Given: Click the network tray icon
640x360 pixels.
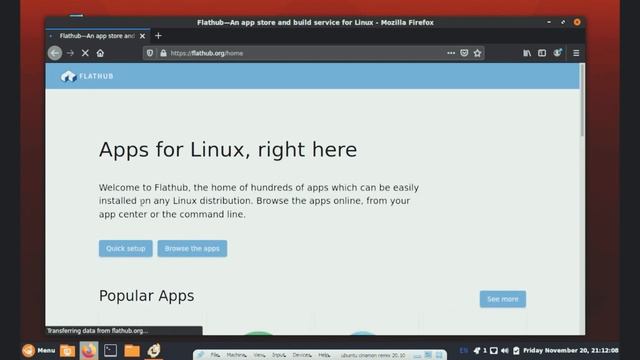Looking at the screenshot, I should click(x=493, y=351).
